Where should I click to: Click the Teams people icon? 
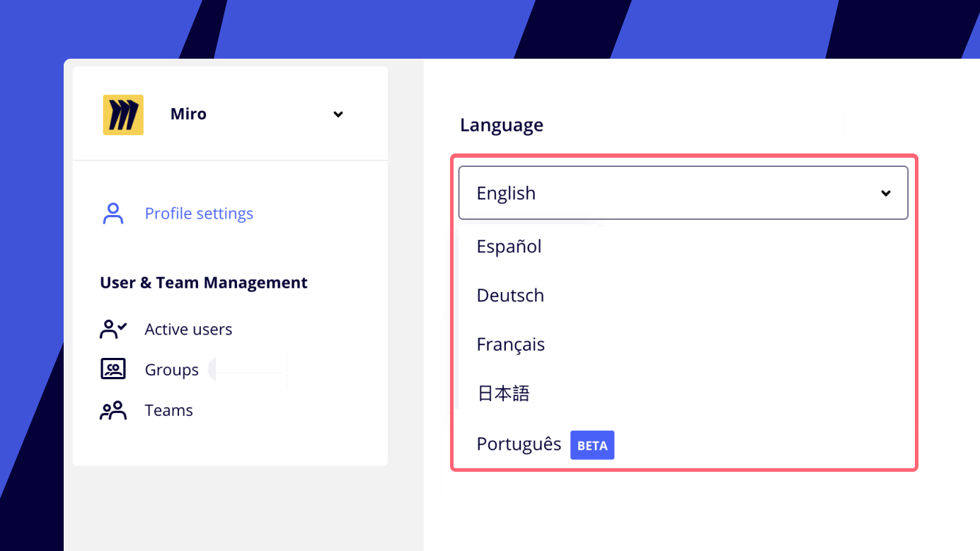113,410
